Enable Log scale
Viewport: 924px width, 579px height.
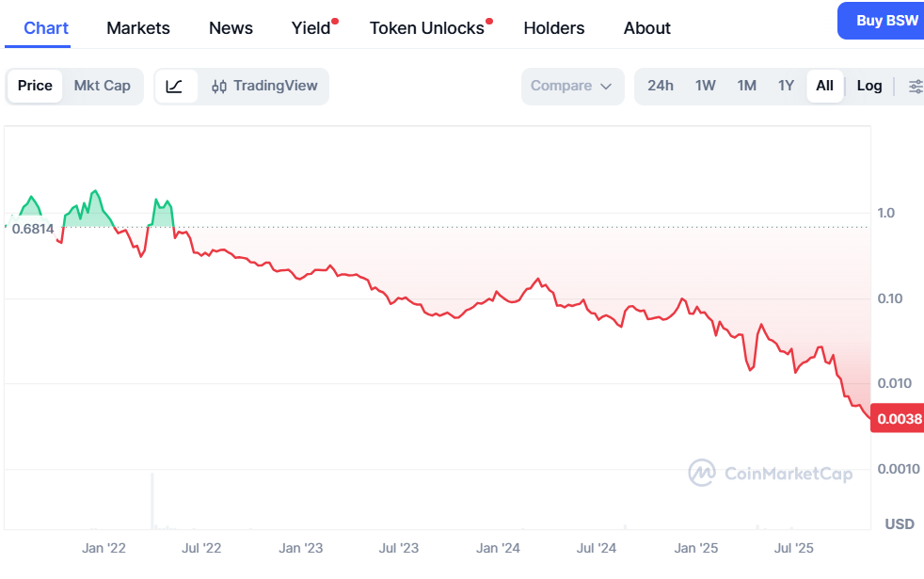pyautogui.click(x=869, y=86)
